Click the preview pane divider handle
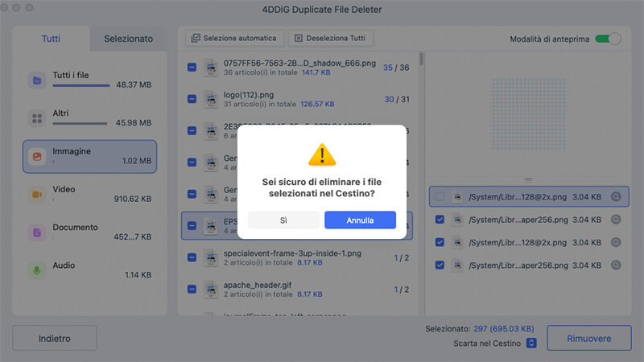Image resolution: width=644 pixels, height=362 pixels. (x=528, y=179)
